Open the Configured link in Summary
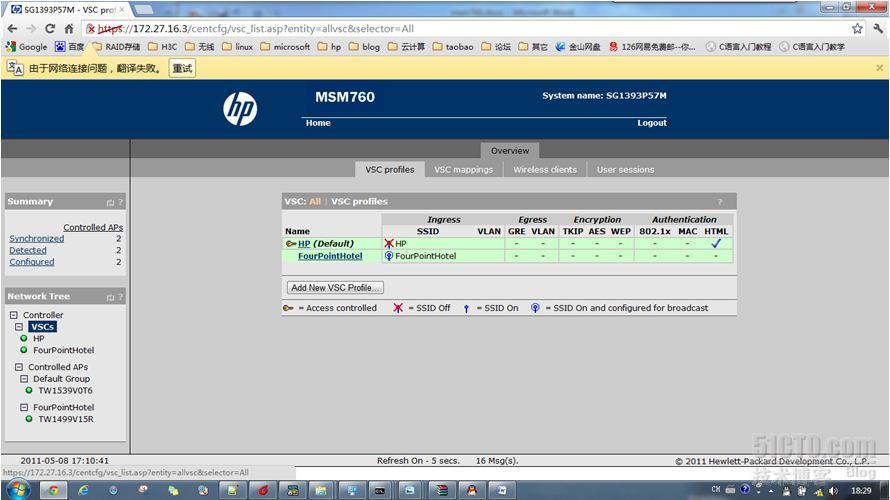Viewport: 890px width, 500px height. tap(32, 262)
